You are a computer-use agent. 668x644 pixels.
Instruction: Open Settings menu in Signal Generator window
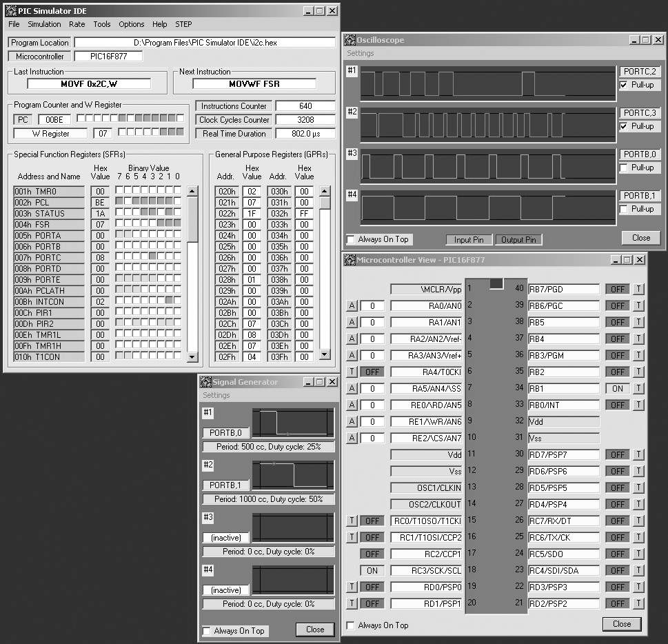coord(216,395)
